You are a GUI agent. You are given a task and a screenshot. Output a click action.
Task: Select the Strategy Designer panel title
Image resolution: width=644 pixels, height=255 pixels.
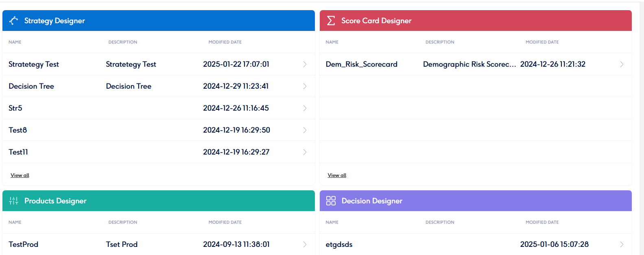point(55,21)
